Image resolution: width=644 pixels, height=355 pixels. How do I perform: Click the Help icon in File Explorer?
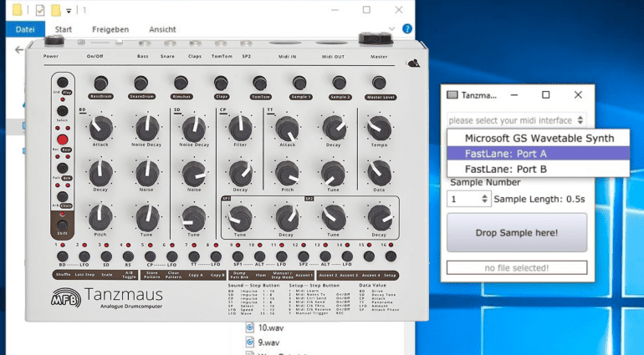pyautogui.click(x=407, y=29)
